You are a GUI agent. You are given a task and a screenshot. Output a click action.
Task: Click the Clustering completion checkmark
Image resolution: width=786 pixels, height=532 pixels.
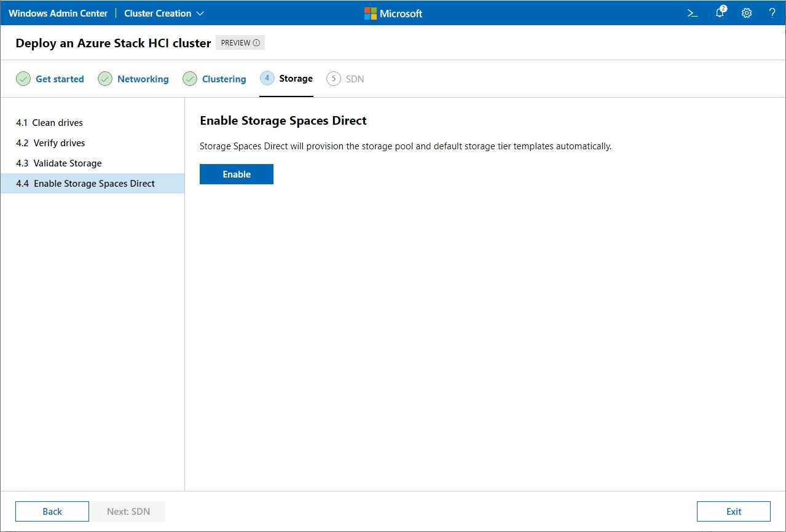tap(189, 79)
